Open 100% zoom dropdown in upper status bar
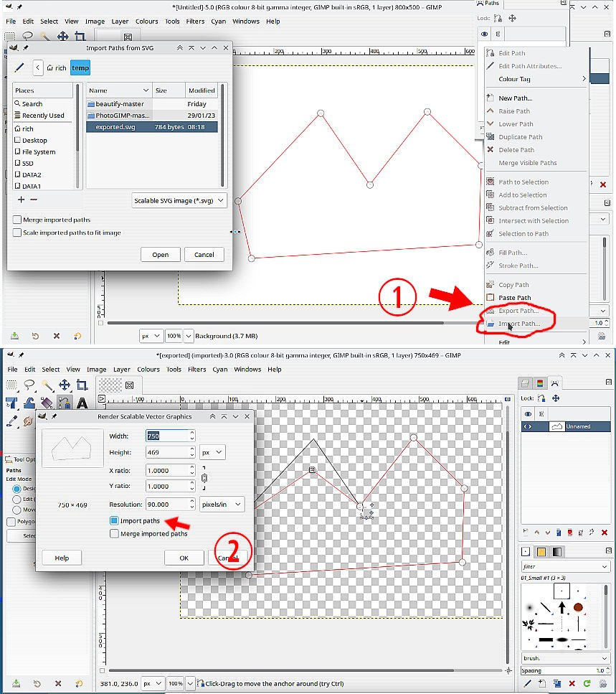The height and width of the screenshot is (694, 616). coord(189,336)
